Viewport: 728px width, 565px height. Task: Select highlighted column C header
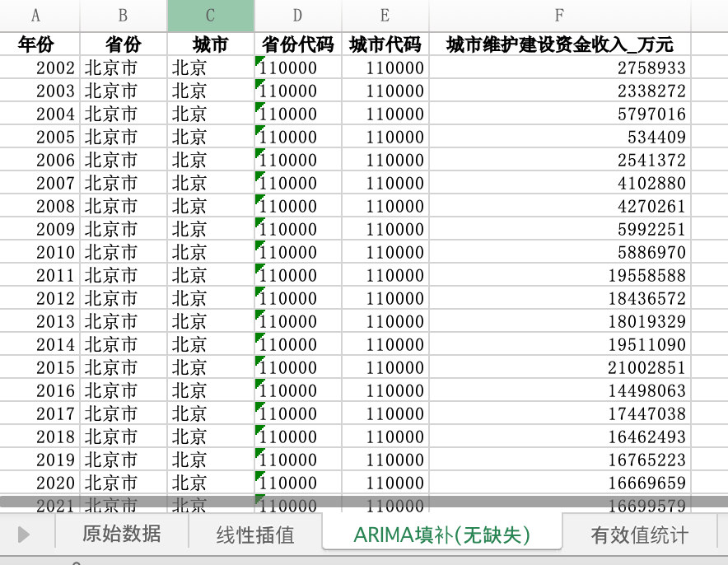click(x=211, y=16)
